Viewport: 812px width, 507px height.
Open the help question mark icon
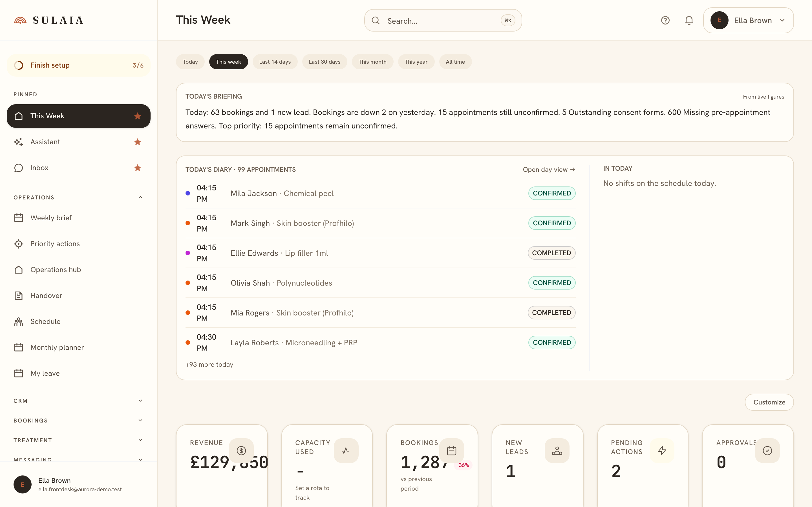pos(665,21)
